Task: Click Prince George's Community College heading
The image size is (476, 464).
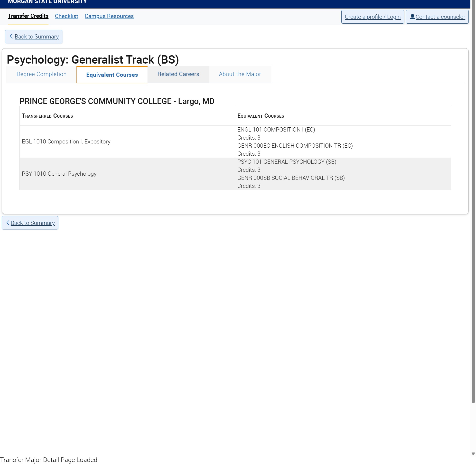Action: pos(117,101)
